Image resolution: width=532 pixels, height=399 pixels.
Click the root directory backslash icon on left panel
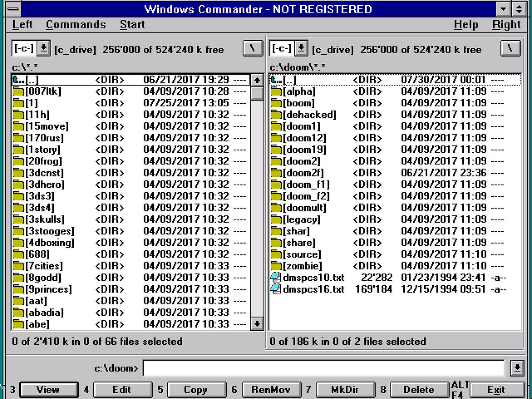tap(252, 49)
